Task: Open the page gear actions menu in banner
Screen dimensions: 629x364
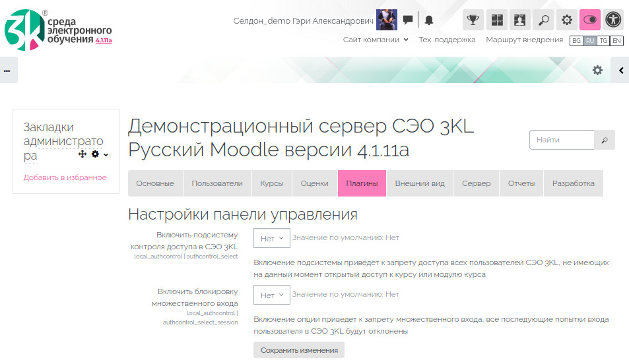Action: (x=598, y=70)
